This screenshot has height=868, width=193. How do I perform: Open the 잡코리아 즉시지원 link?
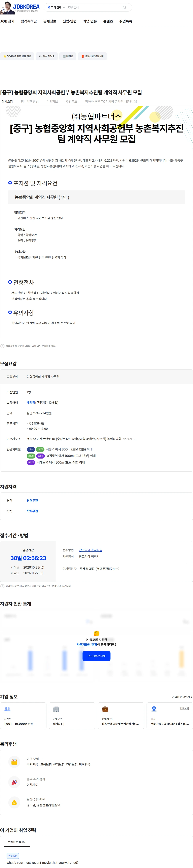coord(91,550)
